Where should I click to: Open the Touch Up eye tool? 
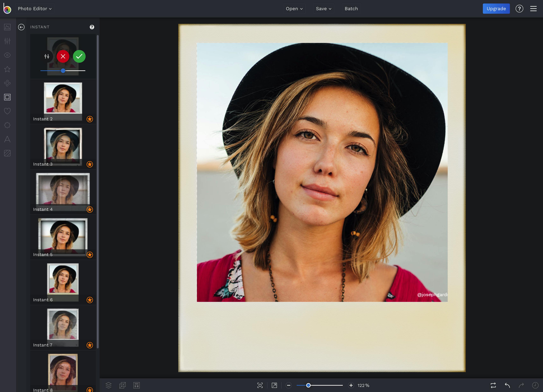click(x=7, y=55)
